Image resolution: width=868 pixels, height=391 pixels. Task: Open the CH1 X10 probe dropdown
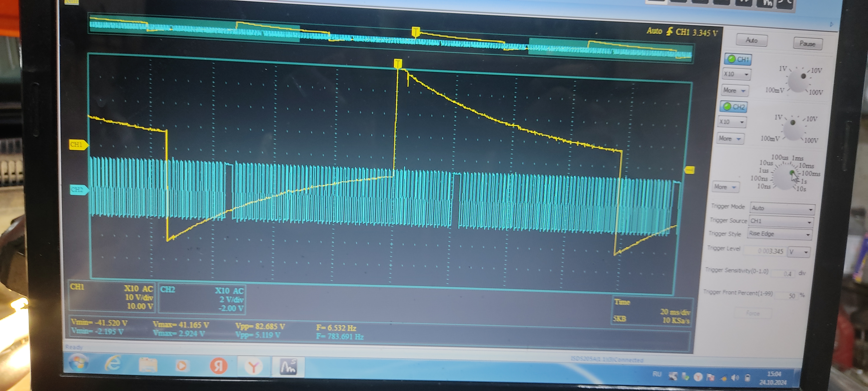click(736, 74)
